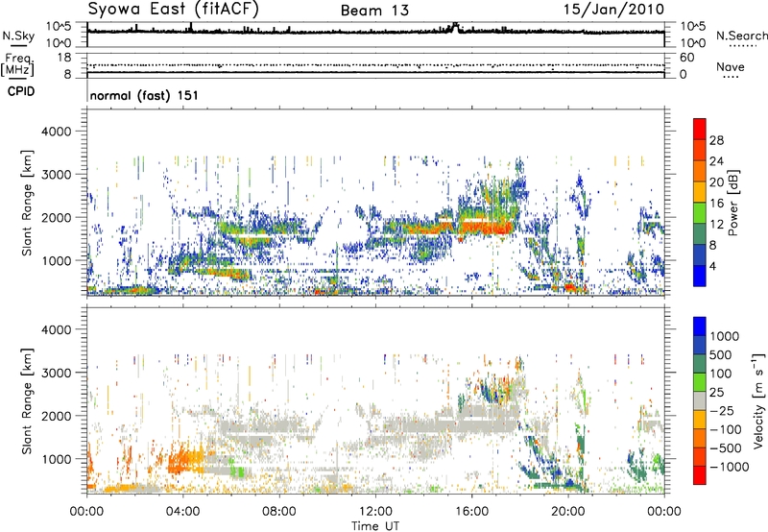This screenshot has height=532, width=768.
Task: Select the '04:00' time tick label
Action: [x=182, y=512]
